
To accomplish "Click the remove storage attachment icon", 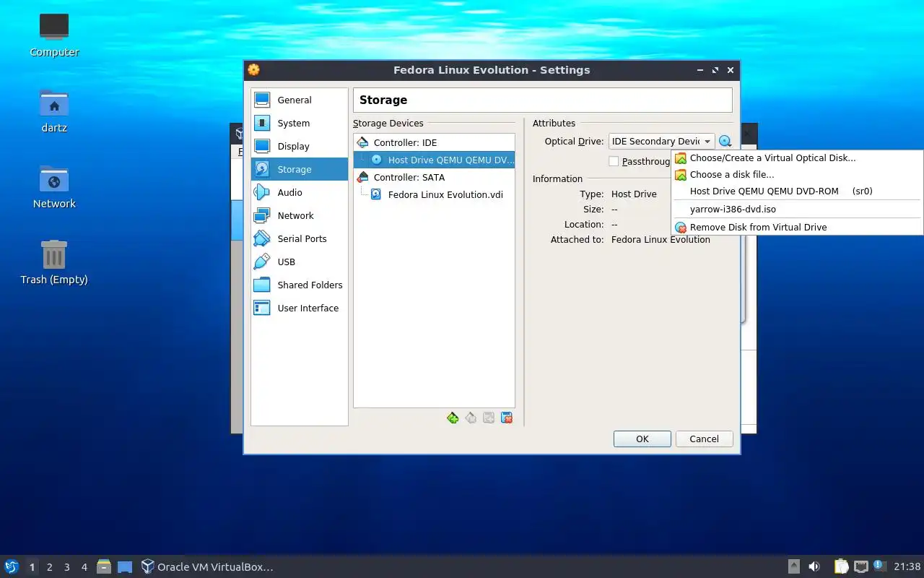I will (x=507, y=418).
